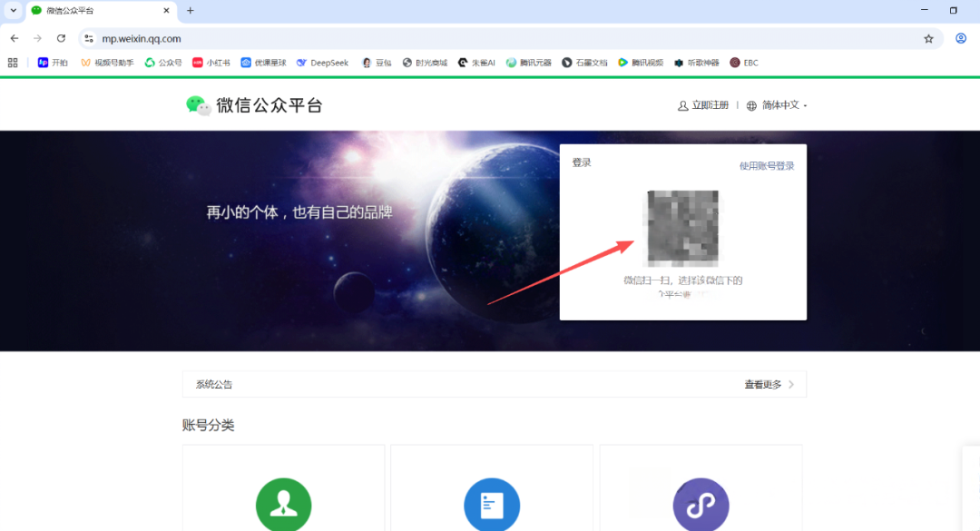
Task: Open the EBC bookmark
Action: [x=744, y=63]
